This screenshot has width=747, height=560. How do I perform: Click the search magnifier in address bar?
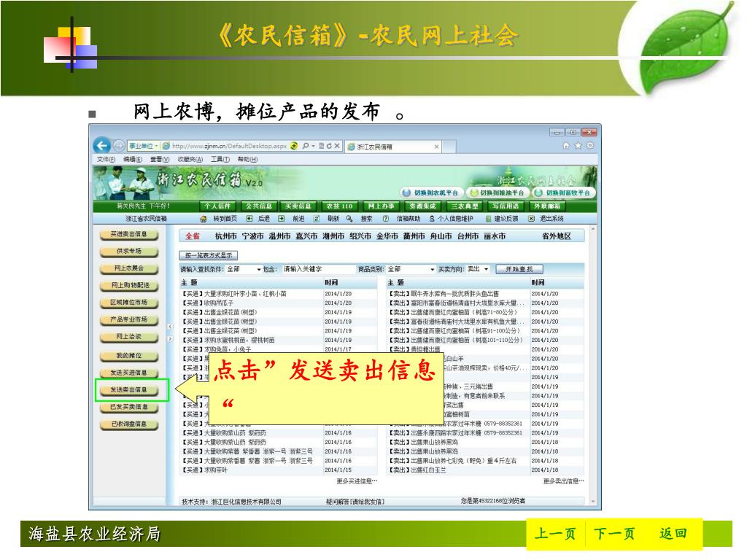(x=306, y=146)
